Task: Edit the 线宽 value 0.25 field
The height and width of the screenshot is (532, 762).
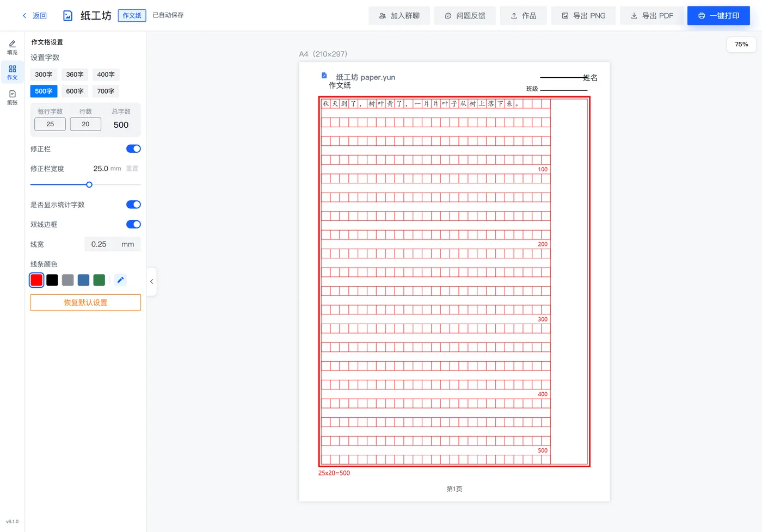Action: pyautogui.click(x=113, y=244)
